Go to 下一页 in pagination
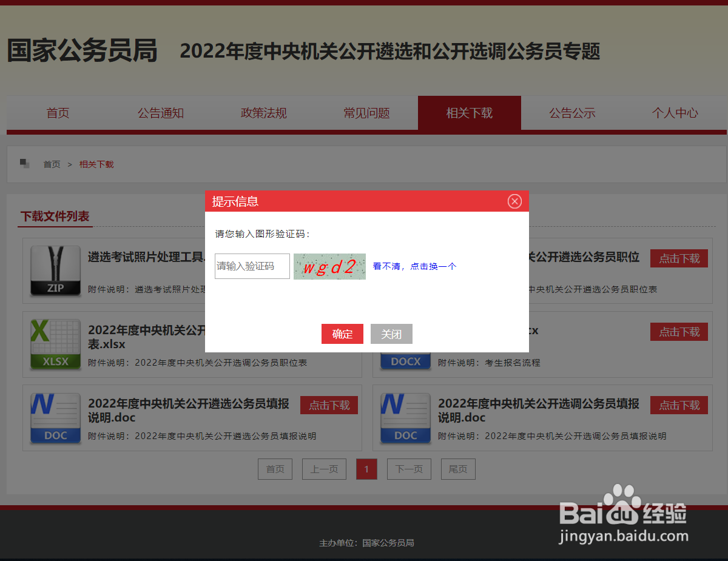This screenshot has height=561, width=728. click(409, 469)
